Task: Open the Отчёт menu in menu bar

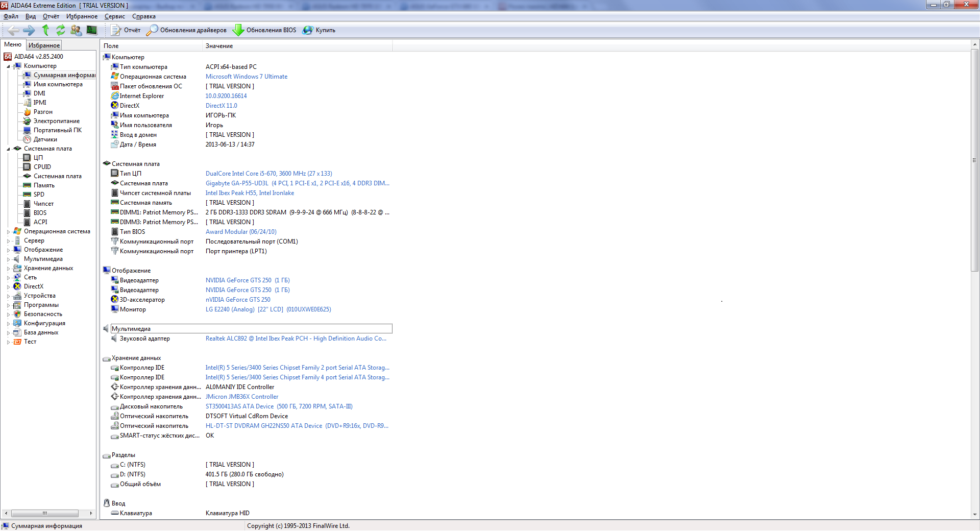Action: 51,16
